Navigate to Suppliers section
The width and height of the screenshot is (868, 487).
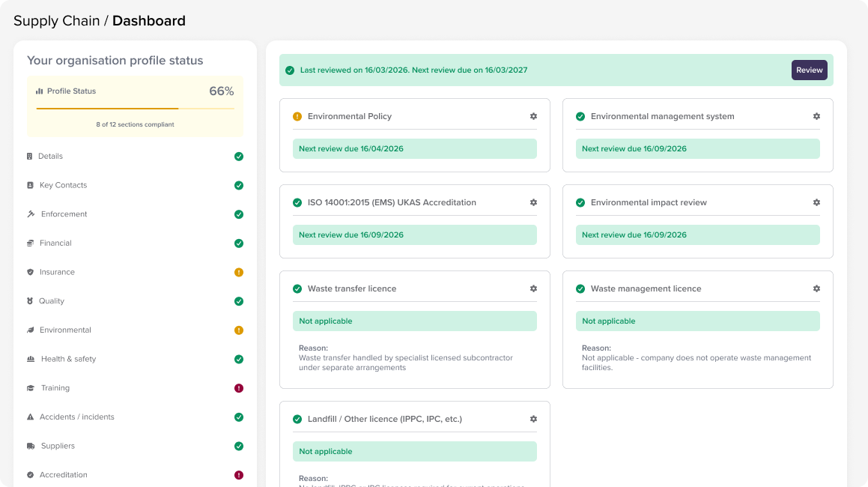[x=58, y=446]
